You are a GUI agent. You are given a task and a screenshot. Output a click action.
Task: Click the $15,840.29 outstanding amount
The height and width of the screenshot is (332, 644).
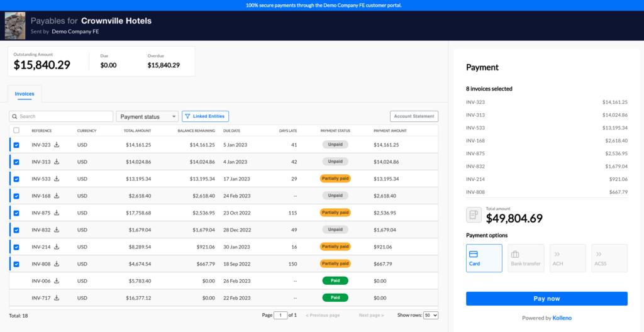[42, 65]
